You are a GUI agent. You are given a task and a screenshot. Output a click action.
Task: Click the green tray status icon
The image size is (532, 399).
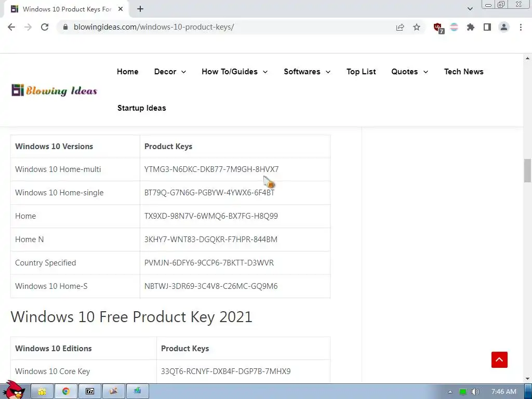[463, 392]
